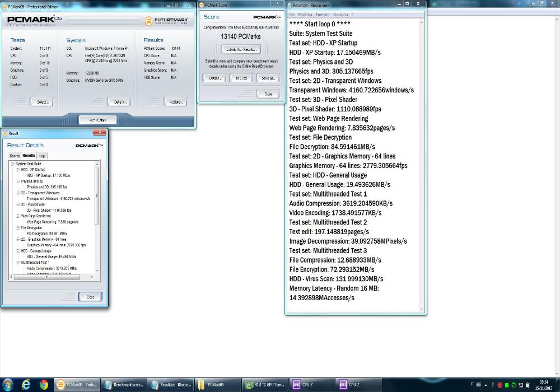The height and width of the screenshot is (392, 560).
Task: Select the 'HDD - XP Startup: 17.150 MB/s' row
Action: pos(48,175)
